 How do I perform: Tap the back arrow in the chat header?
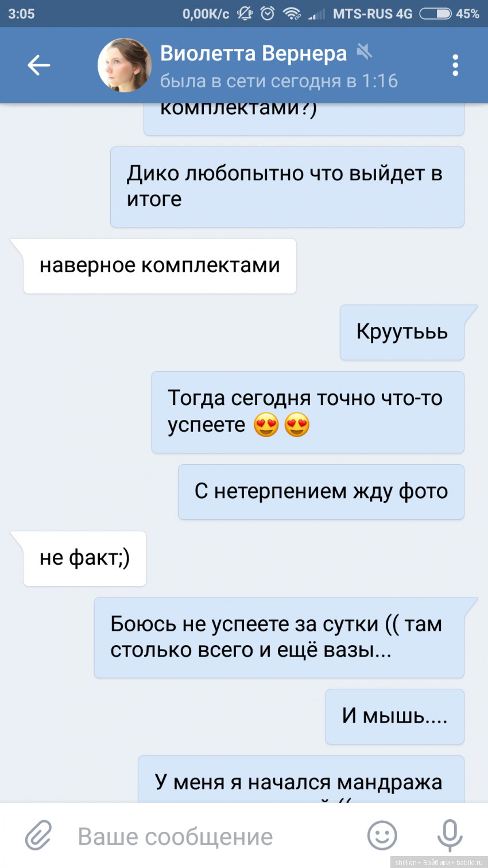pos(38,65)
